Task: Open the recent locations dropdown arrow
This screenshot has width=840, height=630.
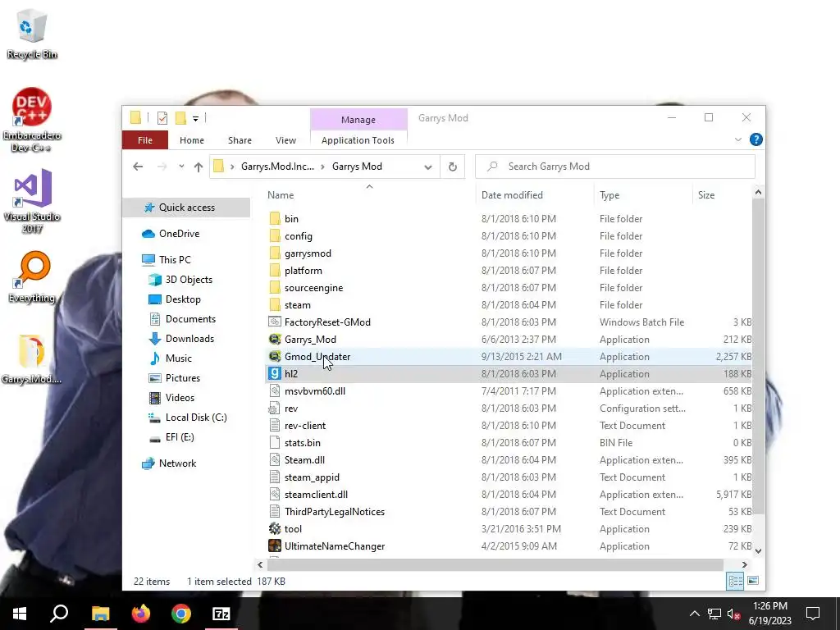Action: pos(181,167)
